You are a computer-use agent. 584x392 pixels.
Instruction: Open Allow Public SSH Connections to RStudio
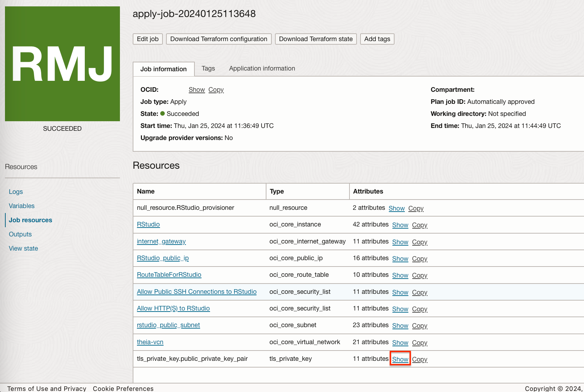(x=197, y=292)
